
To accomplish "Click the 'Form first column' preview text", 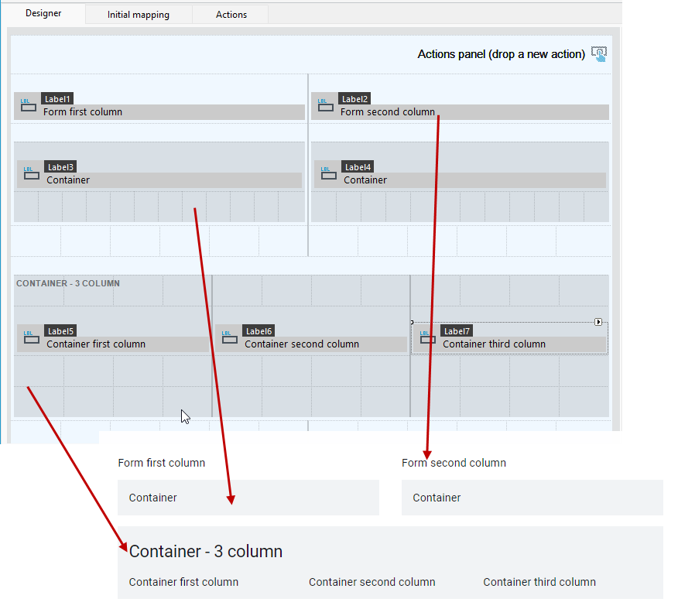I will 161,463.
